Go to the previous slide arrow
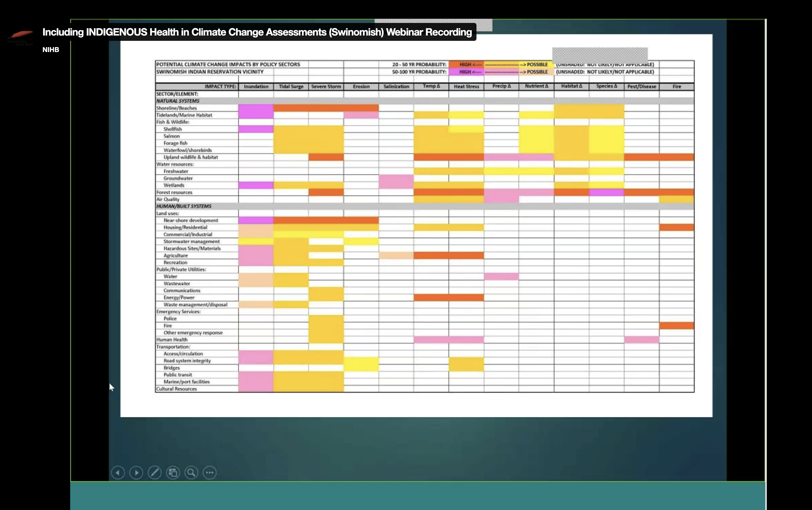 click(118, 473)
